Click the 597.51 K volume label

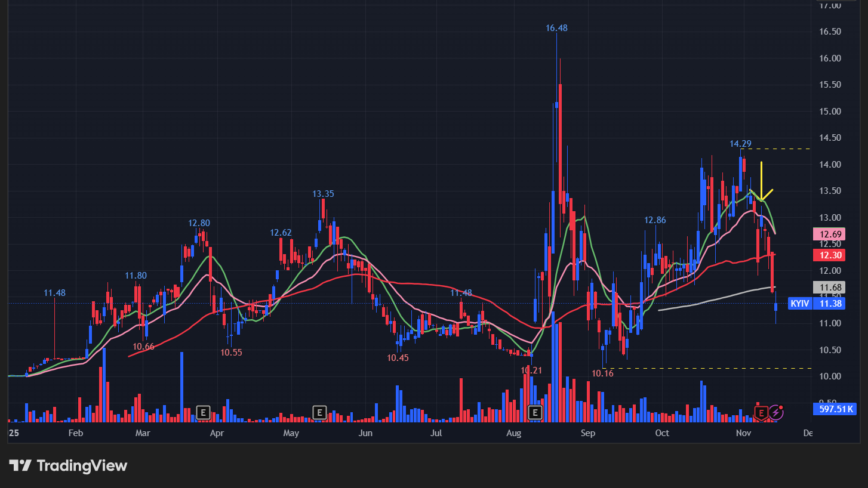(834, 409)
